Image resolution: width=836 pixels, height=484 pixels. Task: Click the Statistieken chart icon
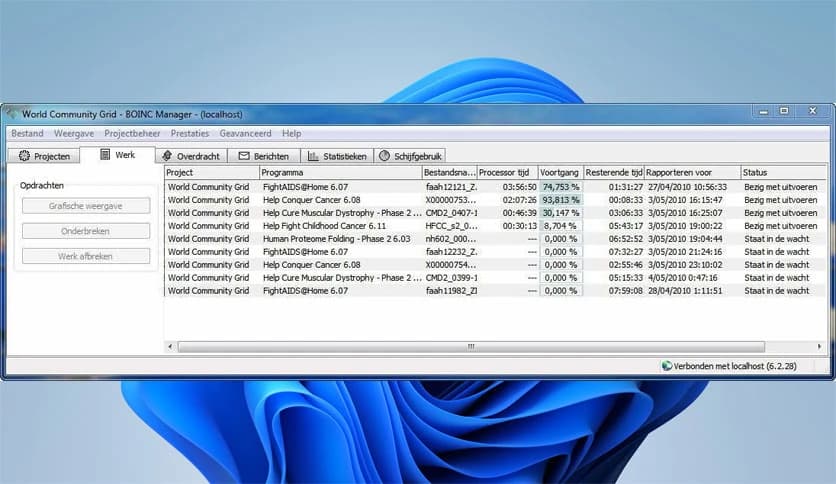point(314,156)
